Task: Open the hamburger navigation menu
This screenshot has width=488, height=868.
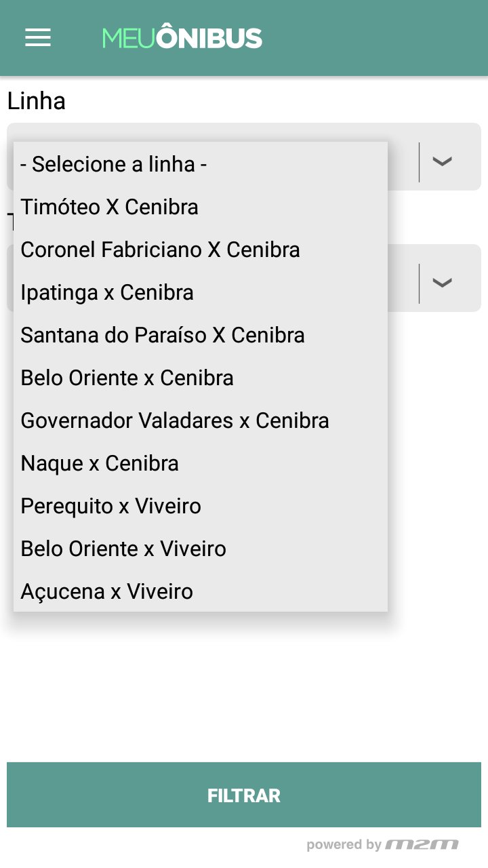Action: coord(38,37)
